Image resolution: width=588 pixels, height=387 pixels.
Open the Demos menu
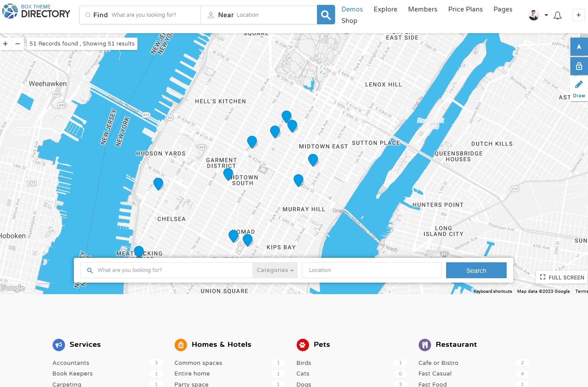pyautogui.click(x=352, y=9)
